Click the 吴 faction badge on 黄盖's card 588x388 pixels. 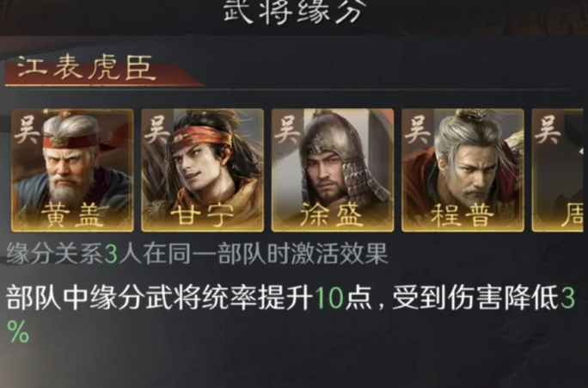(27, 130)
